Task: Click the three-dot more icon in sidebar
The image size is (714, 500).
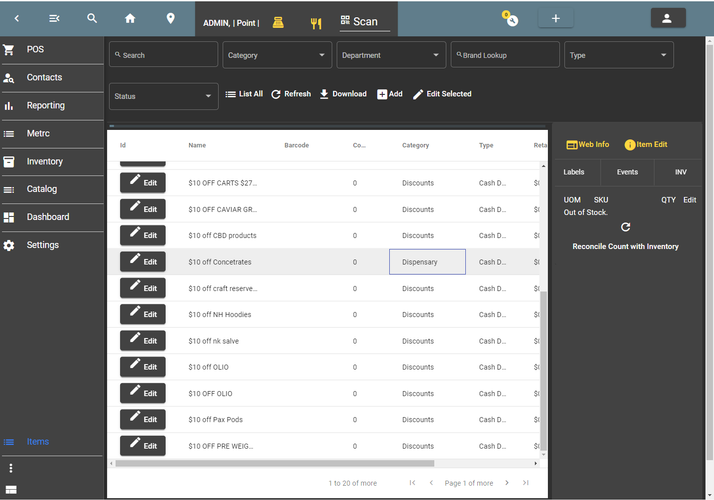Action: [11, 468]
